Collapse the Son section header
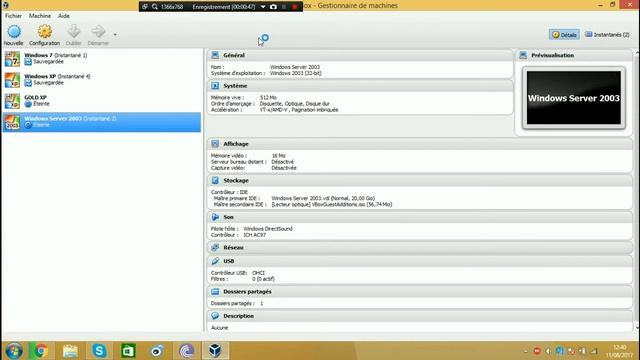The width and height of the screenshot is (640, 360). (420, 217)
